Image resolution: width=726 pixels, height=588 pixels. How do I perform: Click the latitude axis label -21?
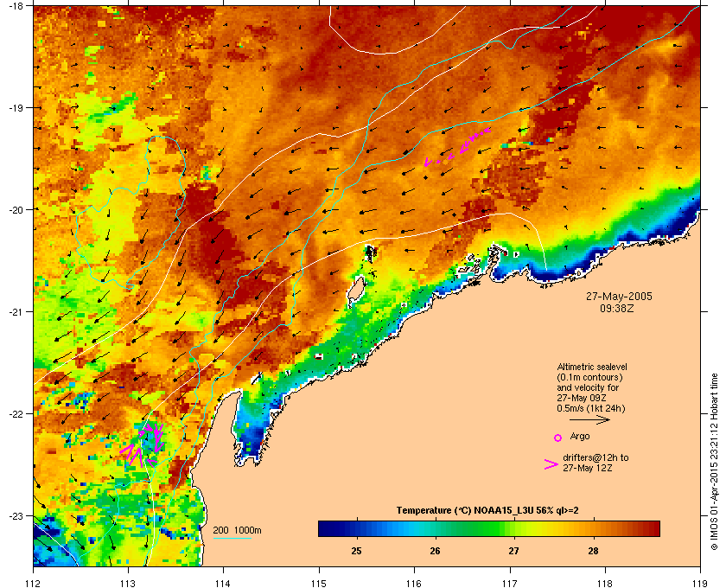click(16, 312)
